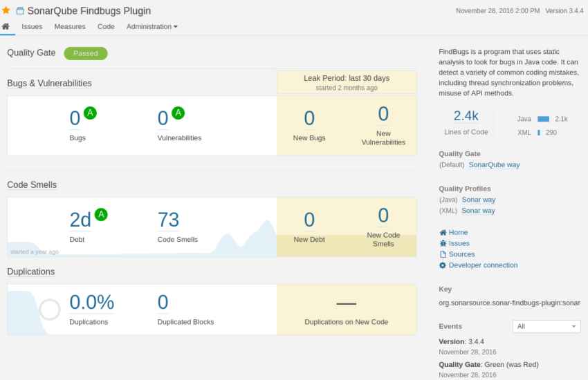Viewport: 588px width, 380px height.
Task: Click the Debt A rating badge
Action: (101, 214)
